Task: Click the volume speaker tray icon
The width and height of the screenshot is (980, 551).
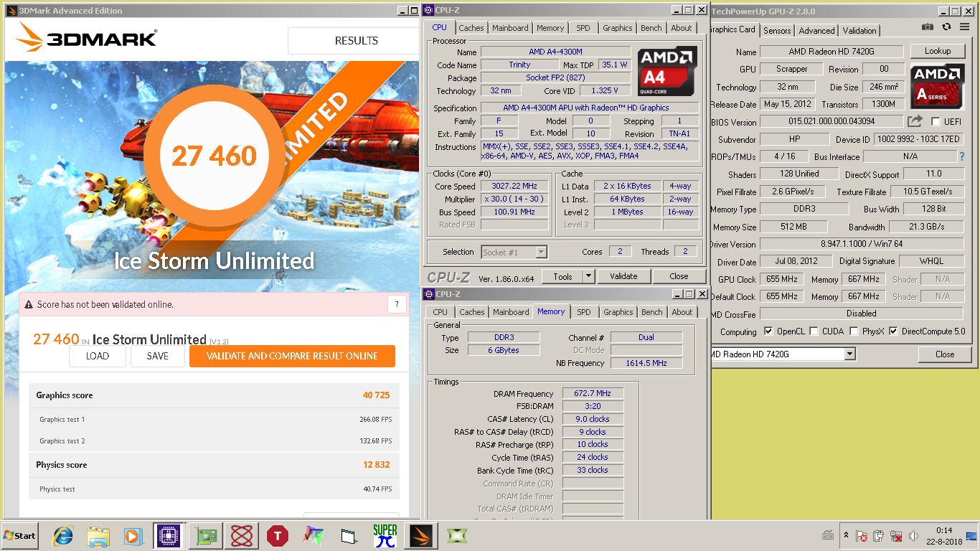Action: [913, 536]
